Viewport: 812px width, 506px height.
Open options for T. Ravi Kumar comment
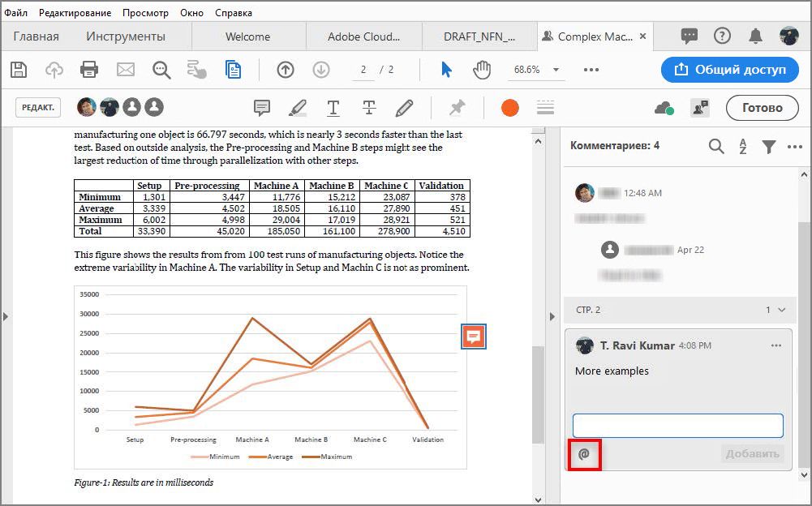pos(775,345)
